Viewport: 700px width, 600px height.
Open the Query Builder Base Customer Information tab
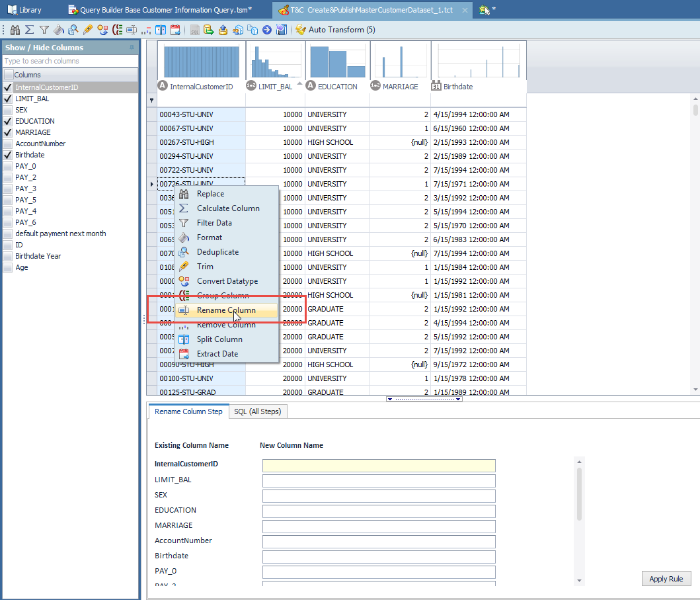click(x=160, y=10)
